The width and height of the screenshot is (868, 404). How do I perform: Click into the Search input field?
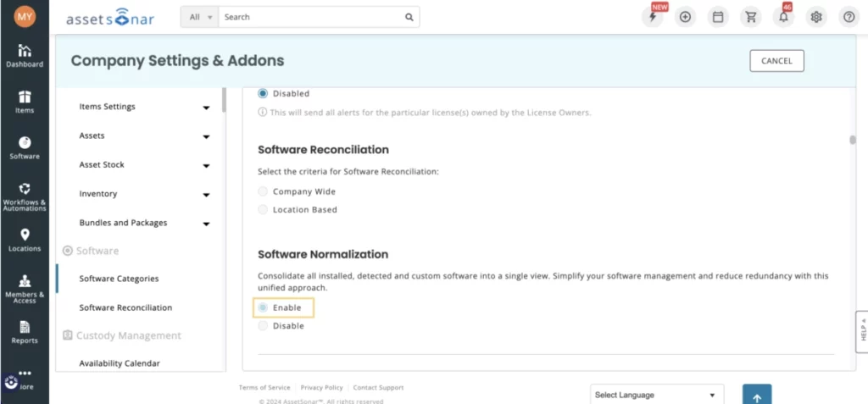[x=311, y=17]
